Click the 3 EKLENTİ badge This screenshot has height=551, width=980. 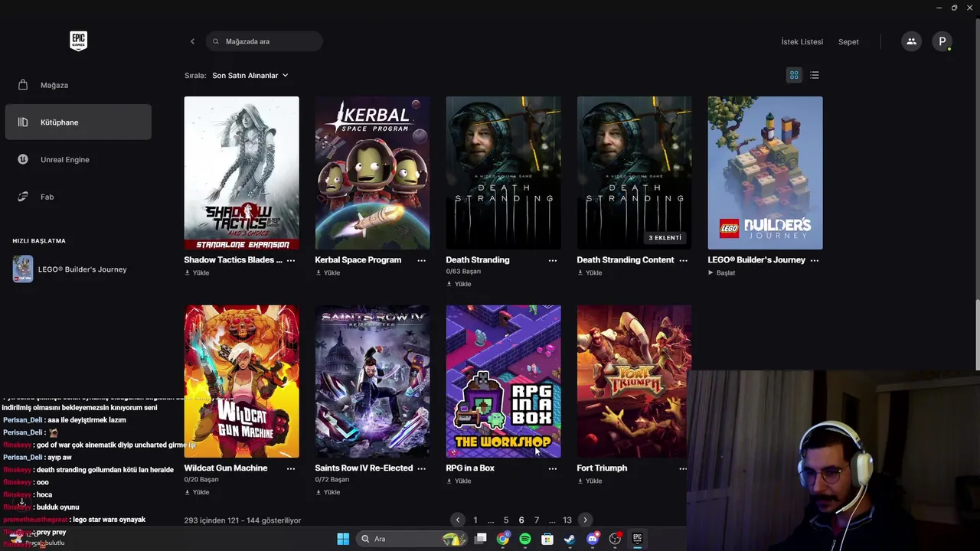[x=665, y=238]
